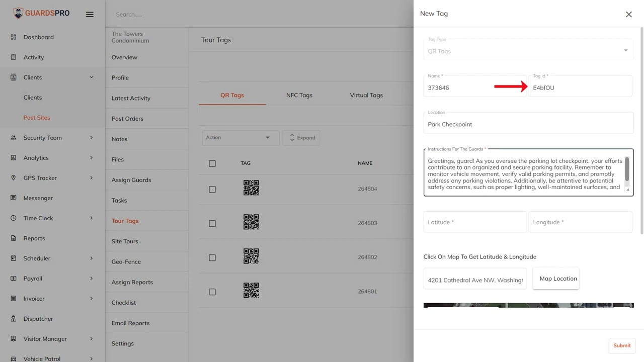Click QR code image for tag 264804
This screenshot has width=644, height=362.
pyautogui.click(x=251, y=188)
